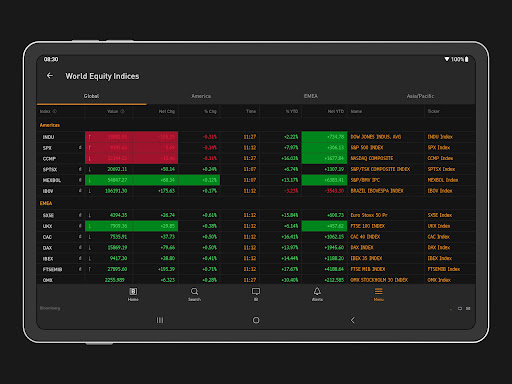Click delayed-data icon in UKX row

coord(80,226)
